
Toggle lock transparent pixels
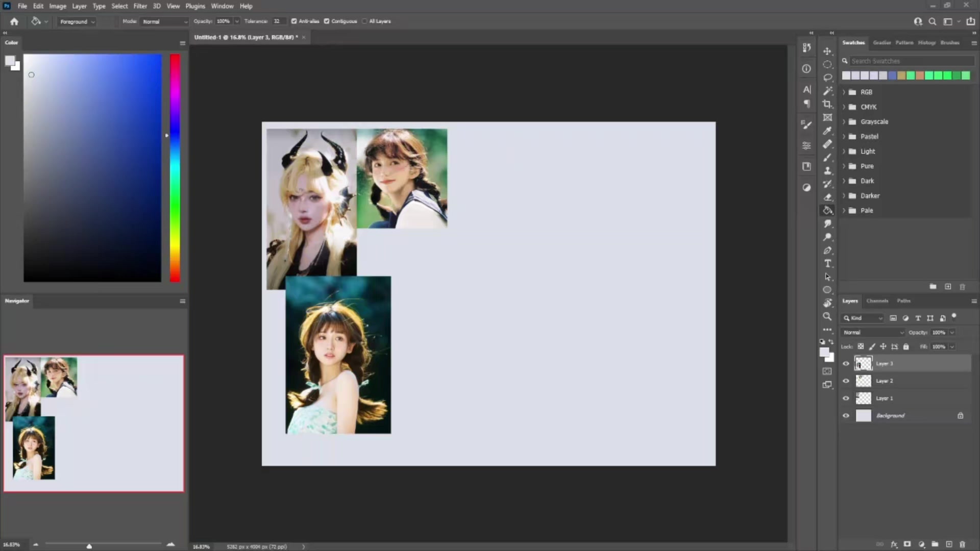[861, 346]
